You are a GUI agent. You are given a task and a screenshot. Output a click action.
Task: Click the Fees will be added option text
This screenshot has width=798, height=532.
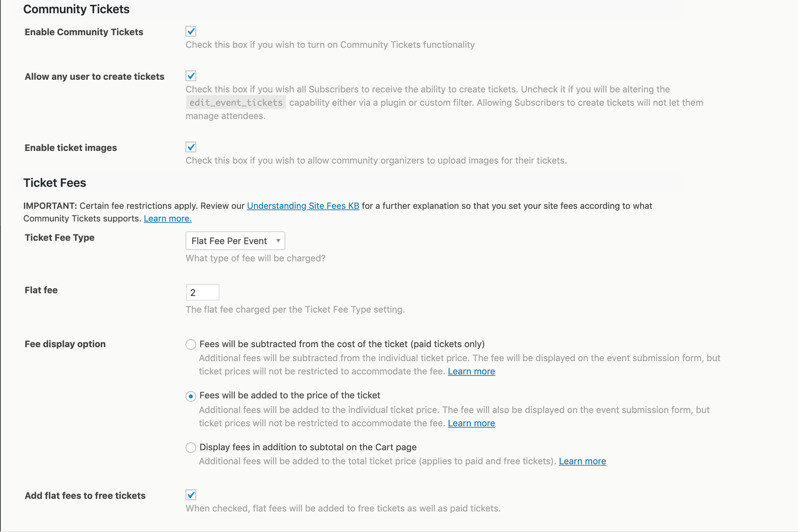[290, 396]
